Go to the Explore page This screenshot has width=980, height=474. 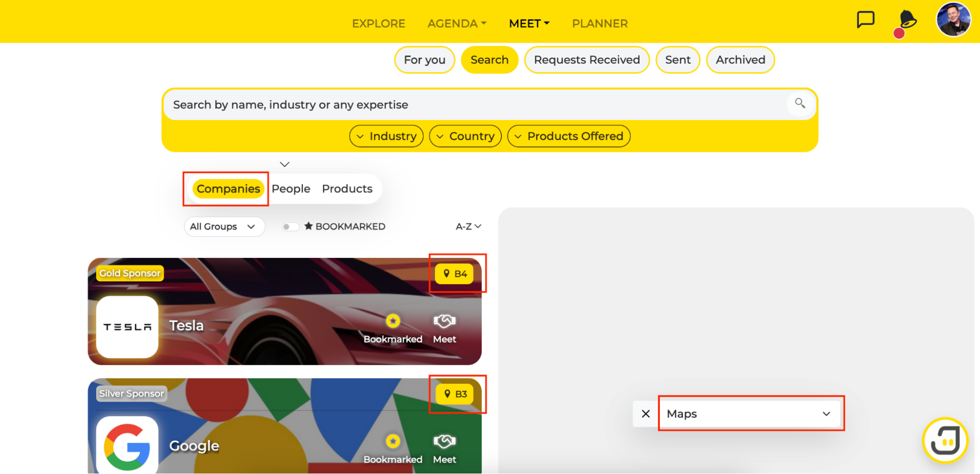click(378, 24)
